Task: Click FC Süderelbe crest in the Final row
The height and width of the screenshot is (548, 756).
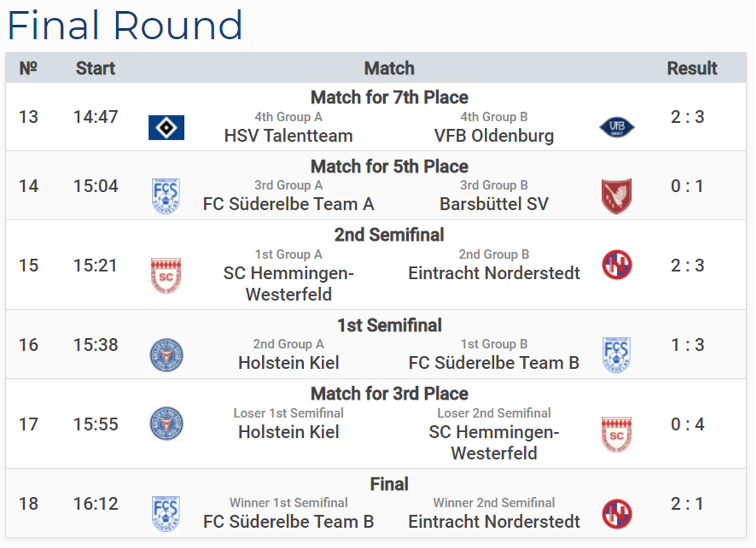Action: [x=166, y=514]
